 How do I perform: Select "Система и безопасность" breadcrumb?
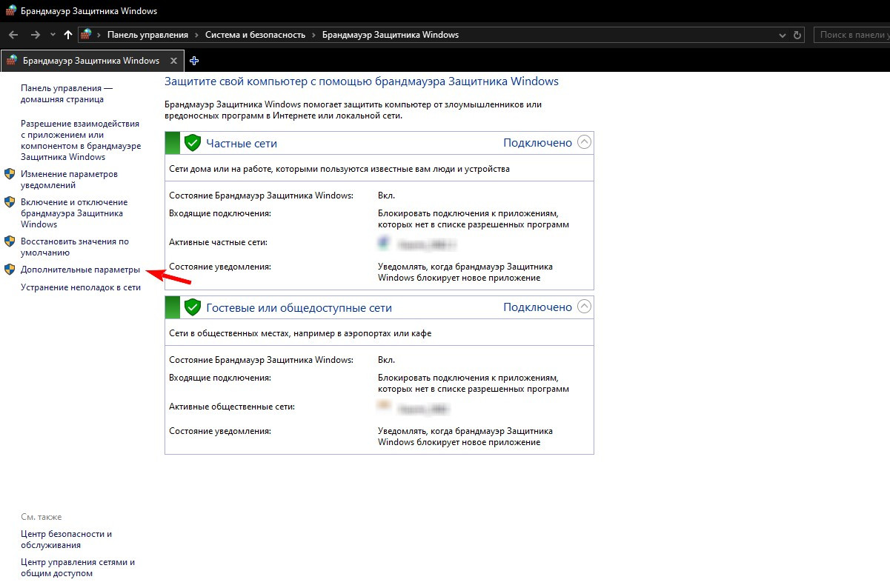click(x=255, y=35)
